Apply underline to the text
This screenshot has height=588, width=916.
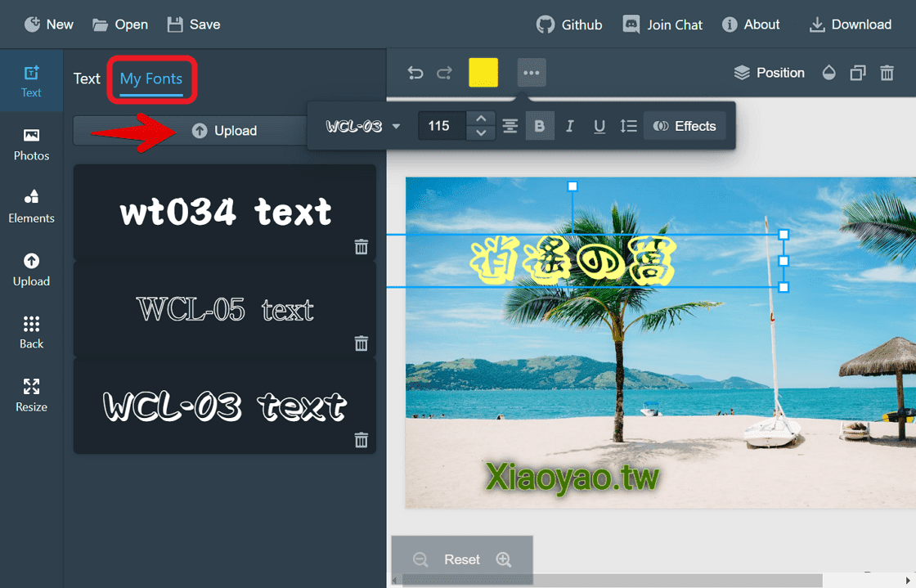599,125
